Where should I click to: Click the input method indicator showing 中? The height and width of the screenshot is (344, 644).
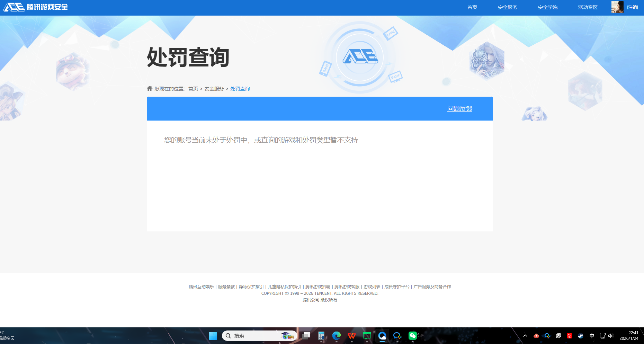(x=592, y=336)
